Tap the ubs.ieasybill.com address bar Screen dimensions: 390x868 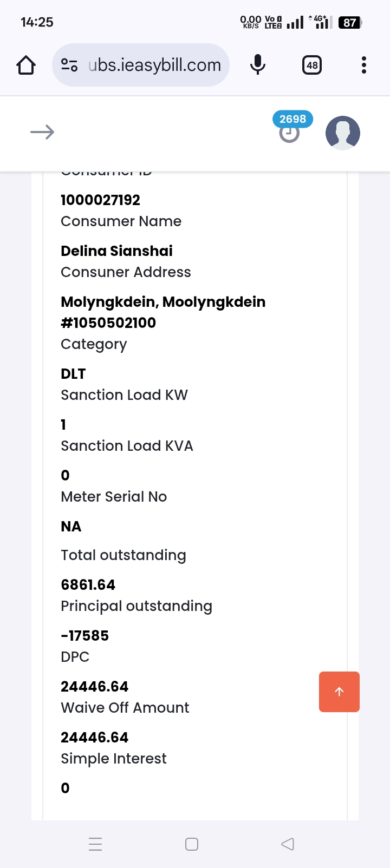[x=154, y=65]
